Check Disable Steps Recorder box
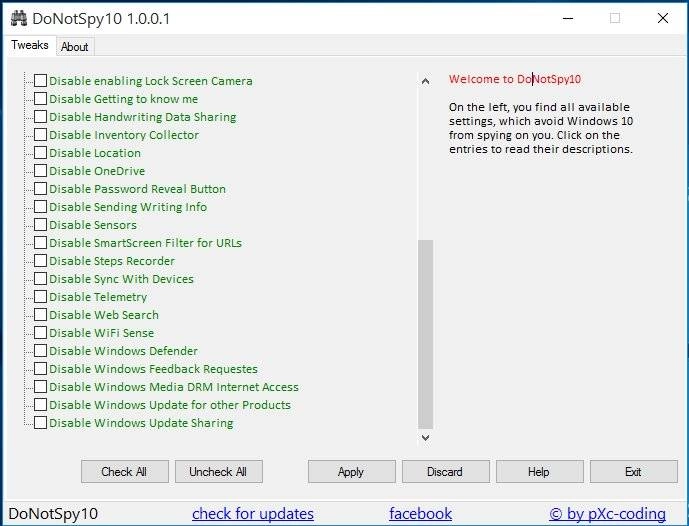The width and height of the screenshot is (689, 526). 40,261
